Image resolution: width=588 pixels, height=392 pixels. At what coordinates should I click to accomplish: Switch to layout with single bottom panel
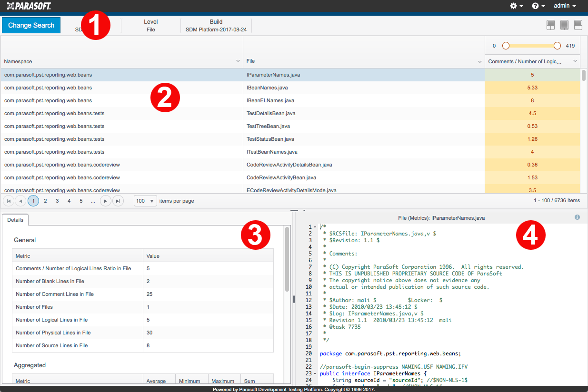tap(578, 25)
